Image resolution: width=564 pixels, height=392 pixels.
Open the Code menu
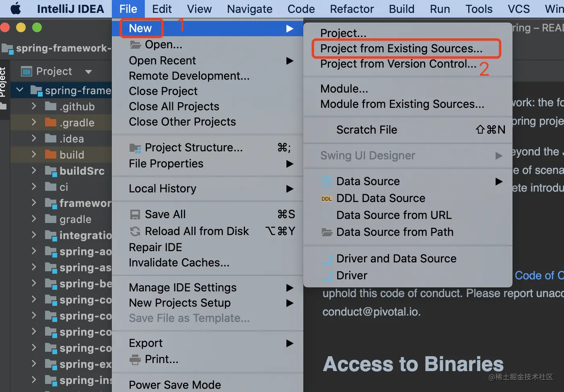301,9
